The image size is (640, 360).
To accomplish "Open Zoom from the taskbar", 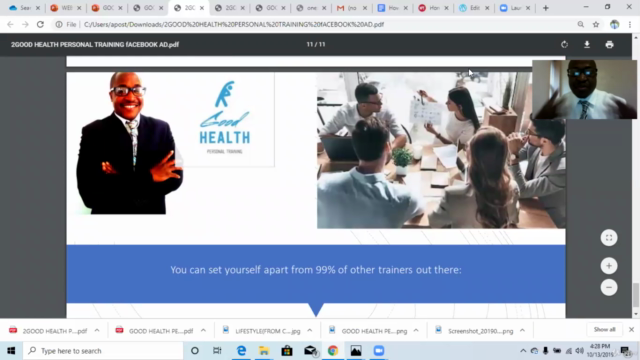I will pyautogui.click(x=379, y=351).
